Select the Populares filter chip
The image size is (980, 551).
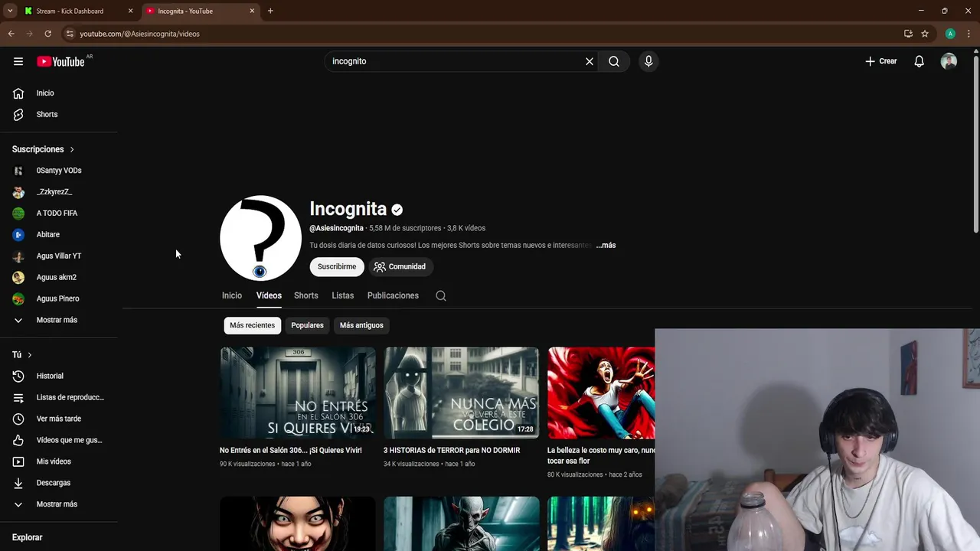[x=307, y=325]
